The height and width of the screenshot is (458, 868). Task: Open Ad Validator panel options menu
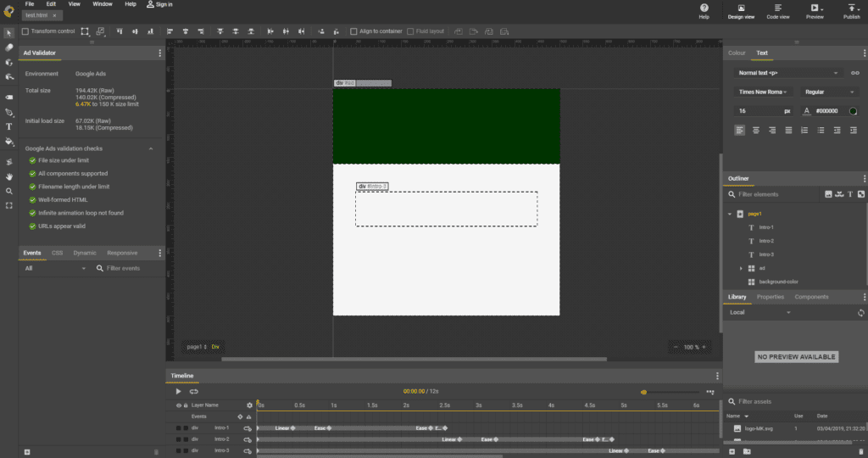[160, 53]
